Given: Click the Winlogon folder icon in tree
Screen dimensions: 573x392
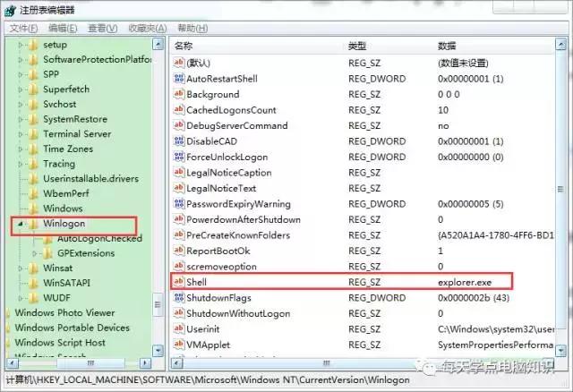Looking at the screenshot, I should pos(33,224).
